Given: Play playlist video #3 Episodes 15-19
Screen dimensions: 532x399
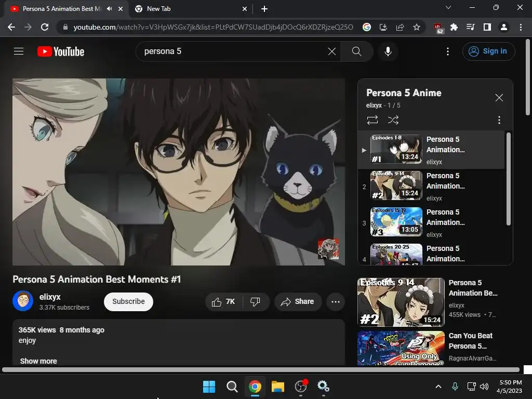Looking at the screenshot, I should tap(431, 222).
